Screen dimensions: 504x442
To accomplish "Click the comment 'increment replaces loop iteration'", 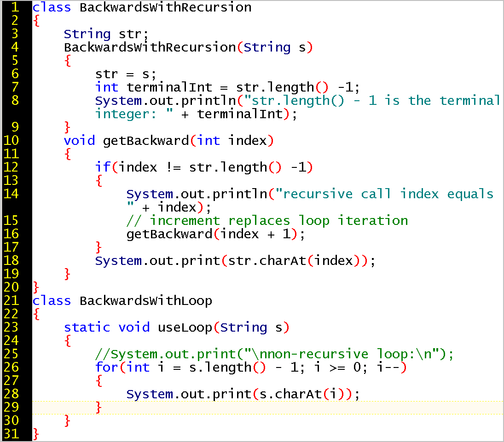I will click(x=279, y=221).
